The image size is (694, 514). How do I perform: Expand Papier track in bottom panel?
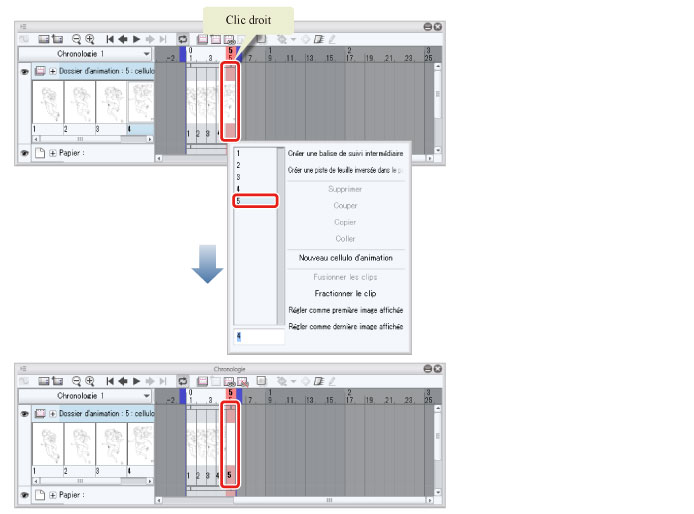(53, 495)
